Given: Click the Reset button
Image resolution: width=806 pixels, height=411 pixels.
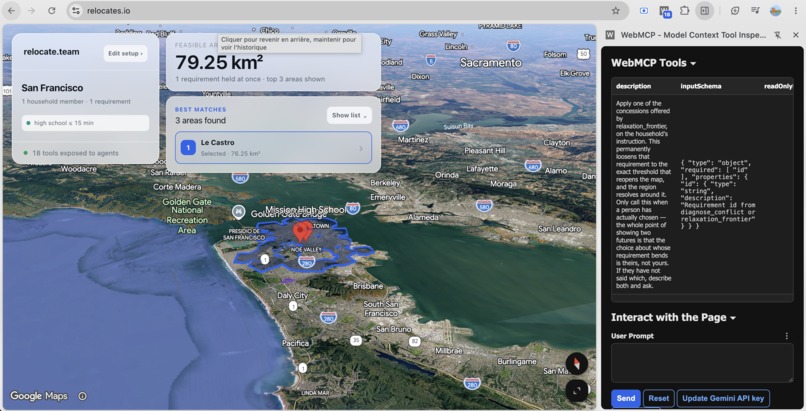Looking at the screenshot, I should pos(658,398).
